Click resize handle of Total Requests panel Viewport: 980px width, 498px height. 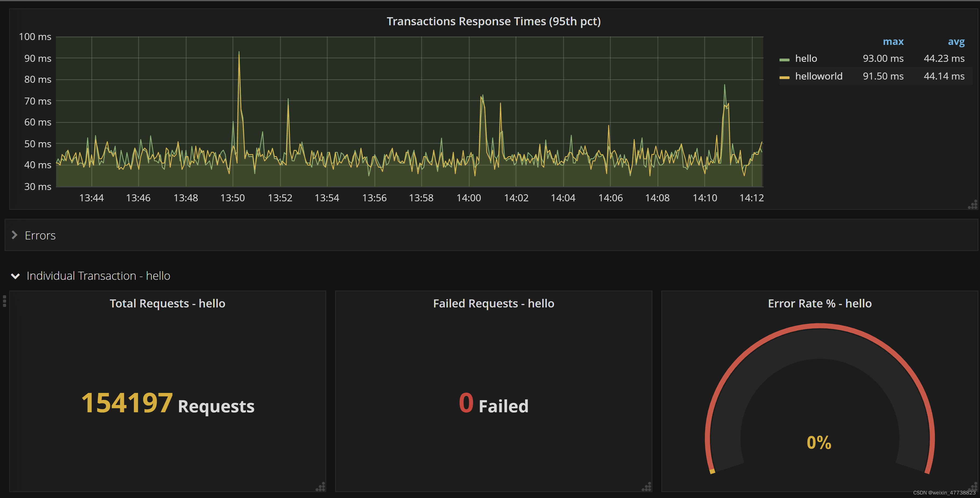pyautogui.click(x=321, y=487)
